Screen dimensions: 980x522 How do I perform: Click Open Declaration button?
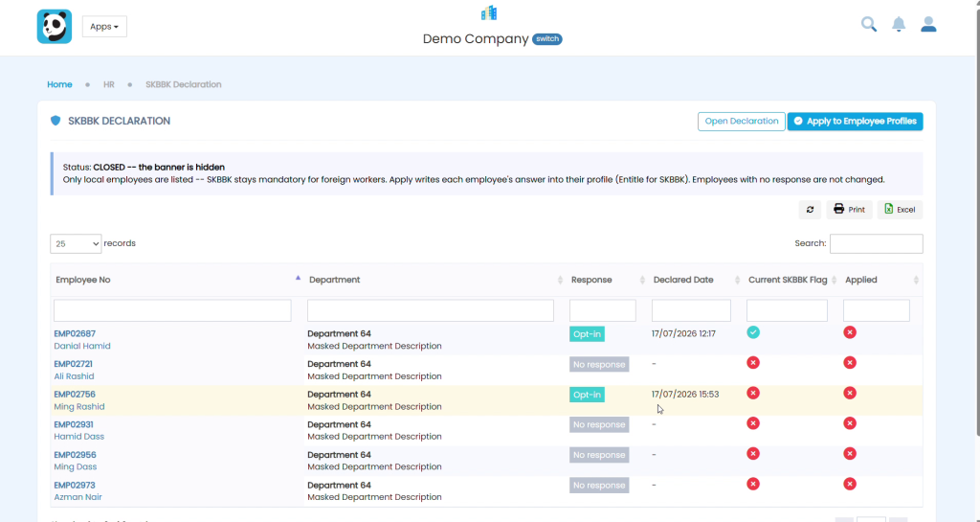pos(742,122)
